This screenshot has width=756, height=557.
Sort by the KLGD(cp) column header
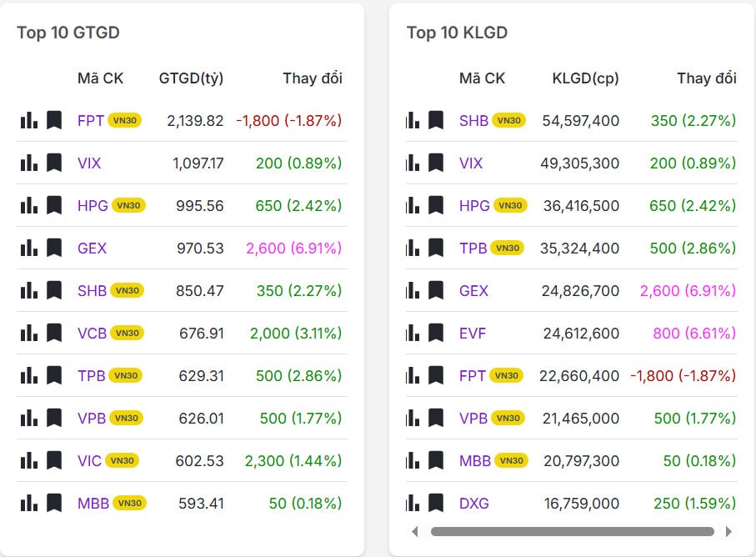(x=585, y=78)
